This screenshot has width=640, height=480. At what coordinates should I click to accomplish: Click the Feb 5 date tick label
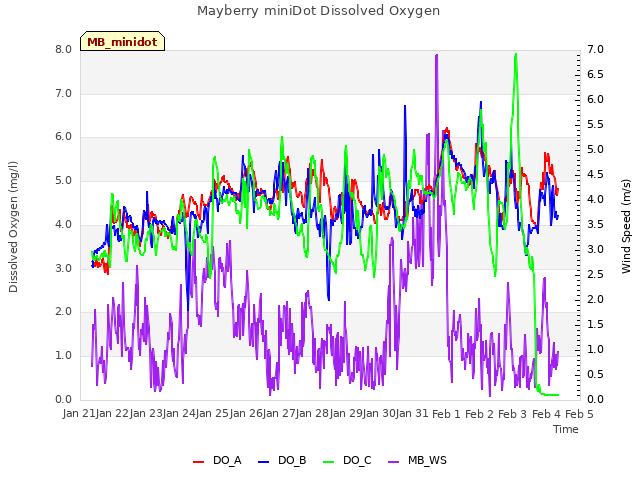[579, 414]
